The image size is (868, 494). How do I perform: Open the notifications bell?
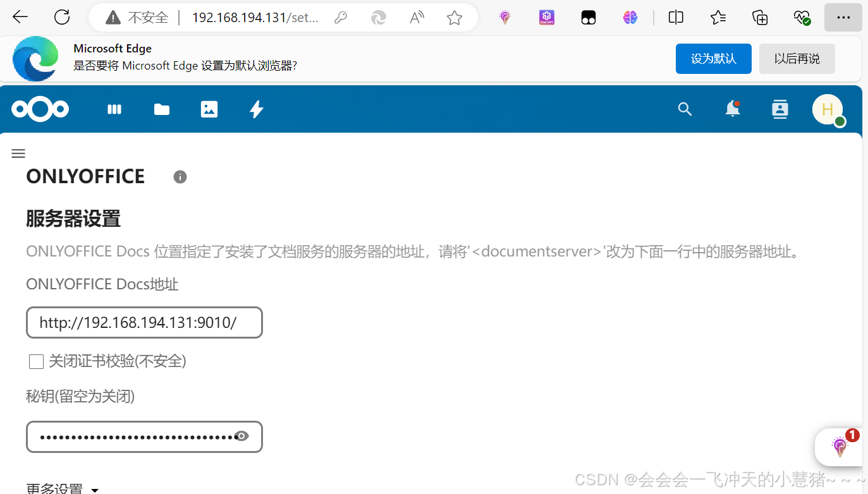click(x=732, y=109)
